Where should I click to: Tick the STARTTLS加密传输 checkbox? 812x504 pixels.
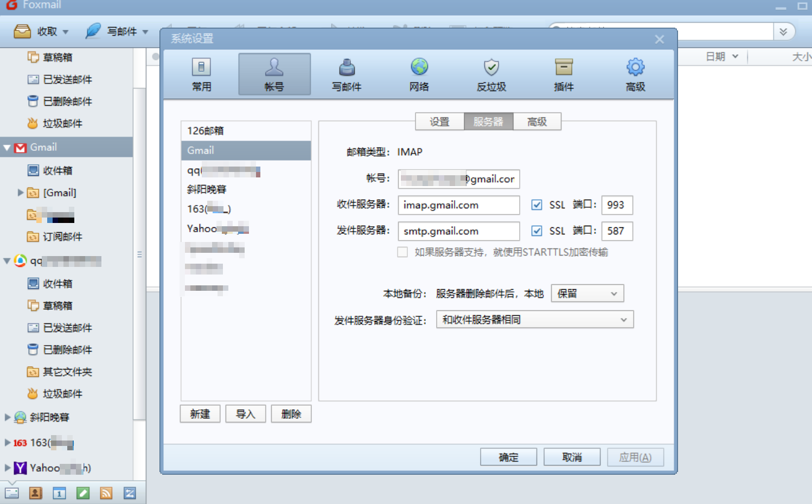coord(402,252)
